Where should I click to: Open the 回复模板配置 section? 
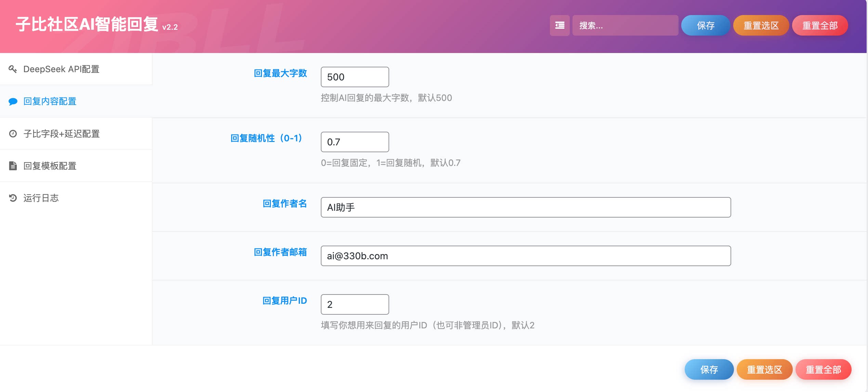[50, 166]
